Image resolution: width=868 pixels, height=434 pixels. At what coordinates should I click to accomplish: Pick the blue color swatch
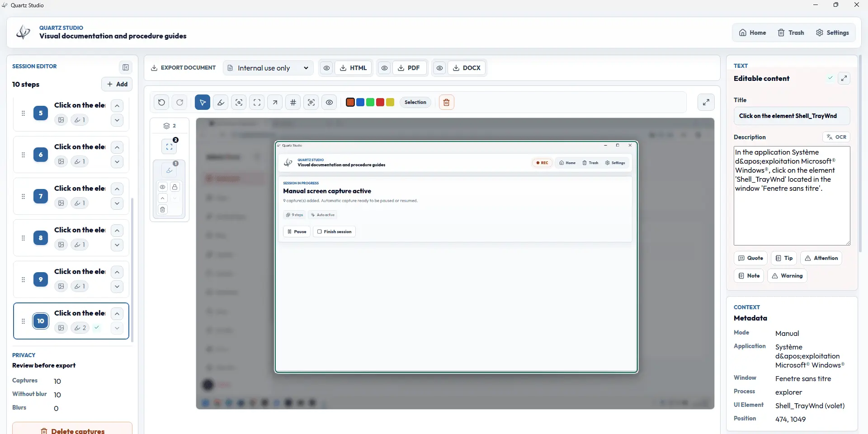coord(360,102)
